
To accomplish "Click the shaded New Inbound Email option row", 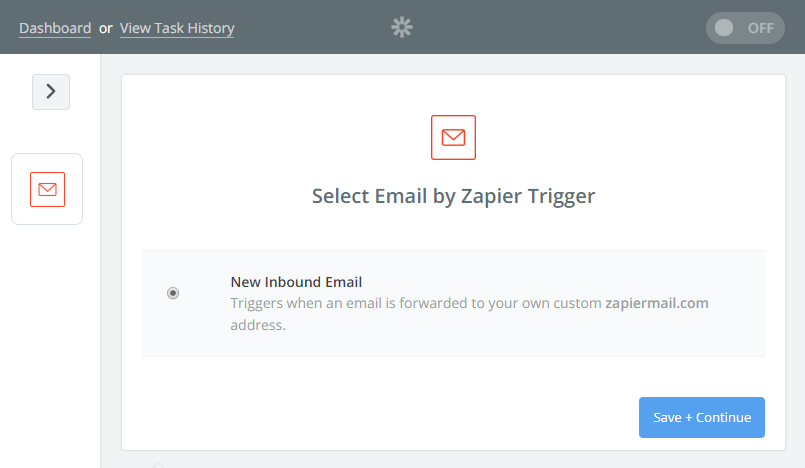I will pos(453,303).
